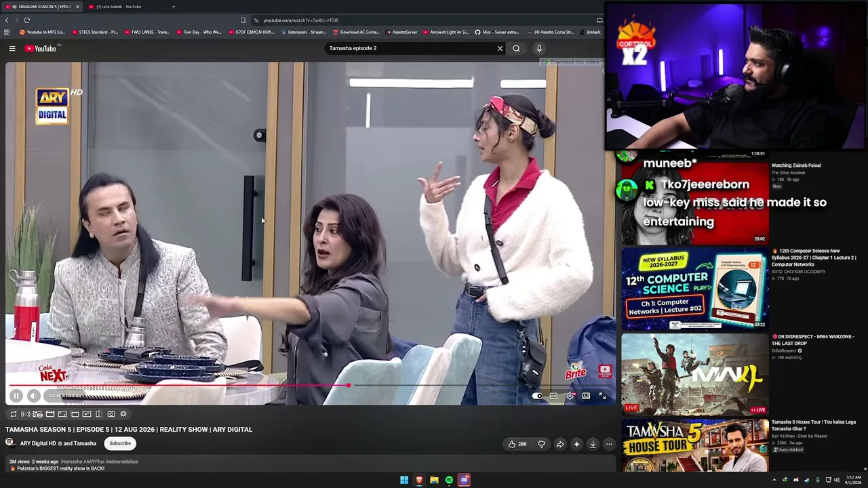Open DR DISRESPECT MW4 Warzone live thumbnail
The image size is (868, 488).
[695, 373]
